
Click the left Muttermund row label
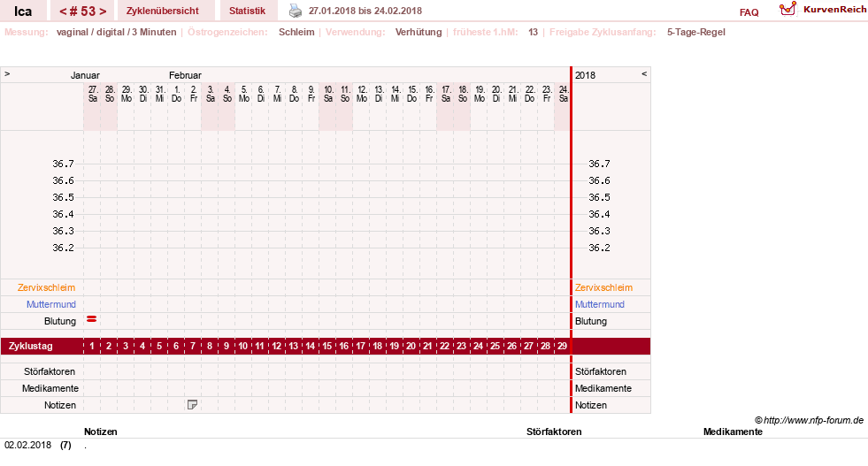click(x=51, y=304)
